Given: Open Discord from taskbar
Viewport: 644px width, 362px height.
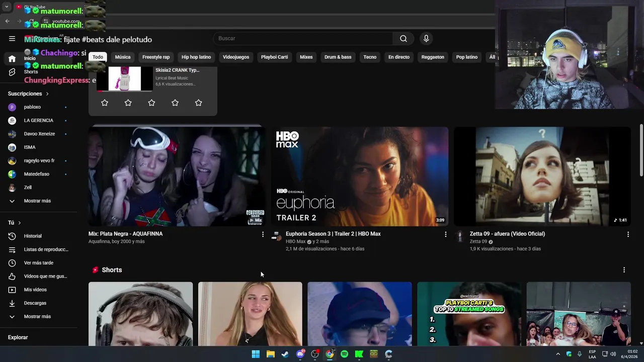Looking at the screenshot, I should [300, 354].
